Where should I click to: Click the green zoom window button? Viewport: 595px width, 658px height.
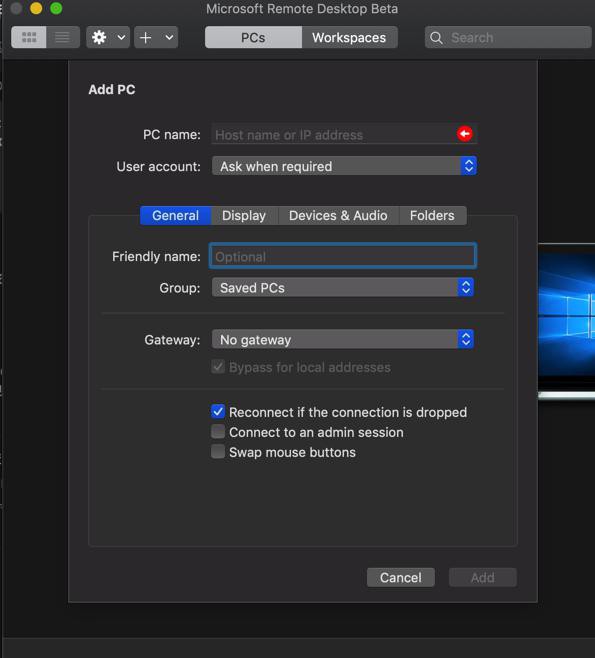56,8
